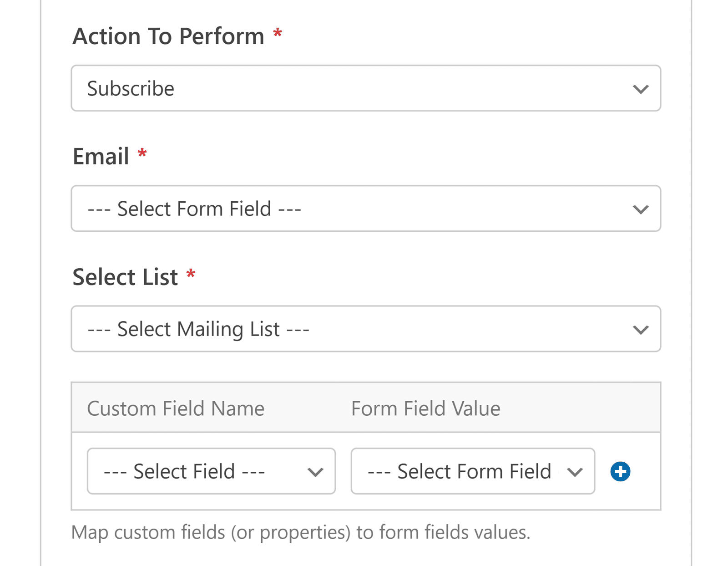The image size is (728, 566).
Task: Open the Subscribe action dropdown
Action: coord(364,89)
